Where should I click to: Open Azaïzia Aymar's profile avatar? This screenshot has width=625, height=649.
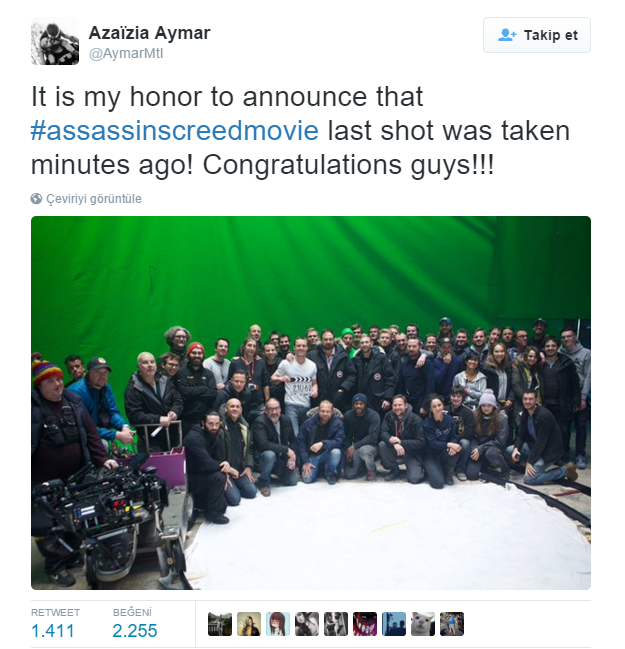[55, 41]
